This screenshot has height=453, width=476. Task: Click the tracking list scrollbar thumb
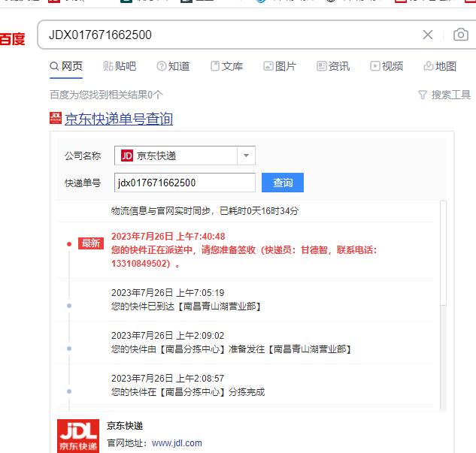click(x=443, y=253)
